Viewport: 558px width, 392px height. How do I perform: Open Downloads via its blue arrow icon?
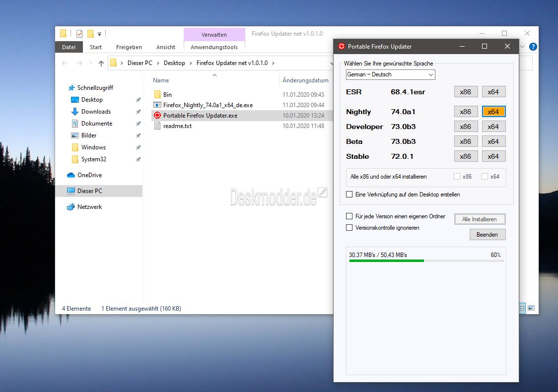tap(75, 112)
